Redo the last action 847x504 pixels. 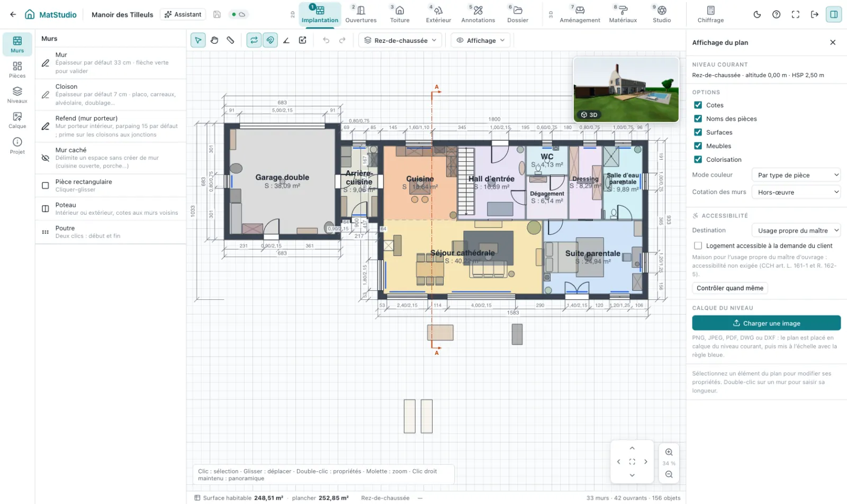343,40
